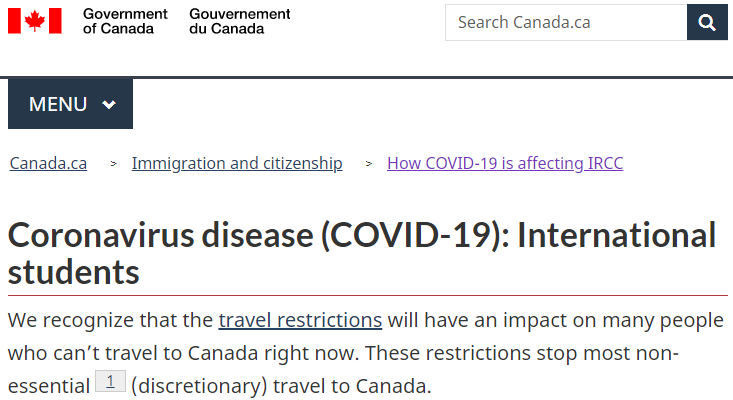Image resolution: width=733 pixels, height=400 pixels.
Task: Click the dark header divider line
Action: coord(366,77)
